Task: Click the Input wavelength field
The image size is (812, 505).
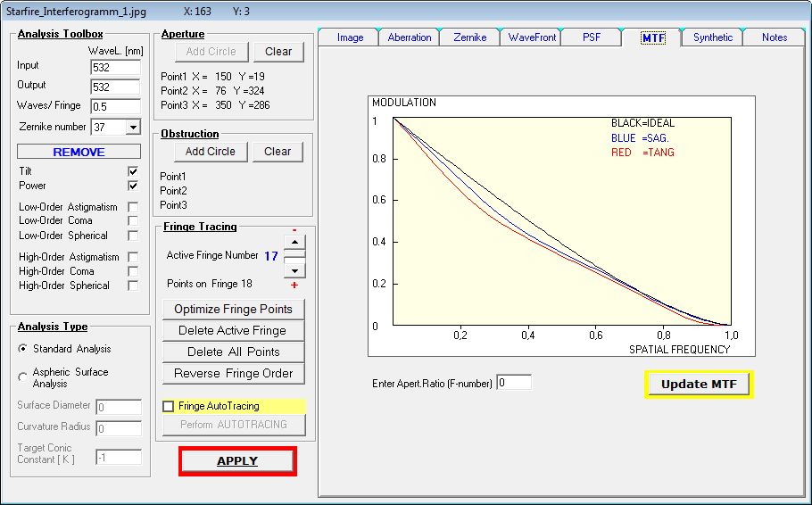Action: pyautogui.click(x=115, y=67)
